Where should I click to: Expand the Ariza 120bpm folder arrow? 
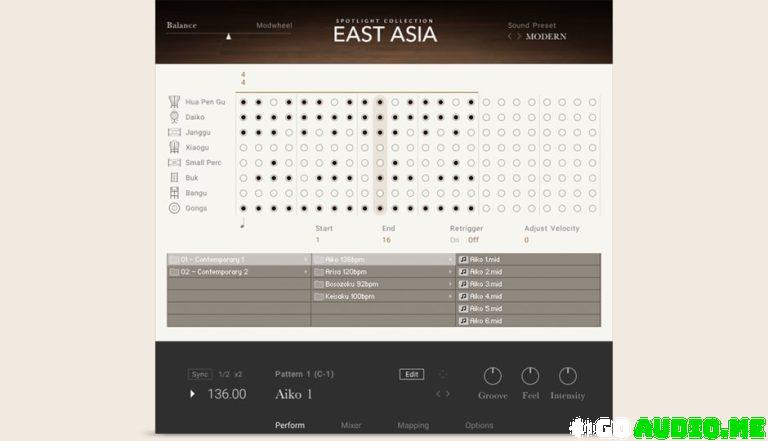point(450,272)
